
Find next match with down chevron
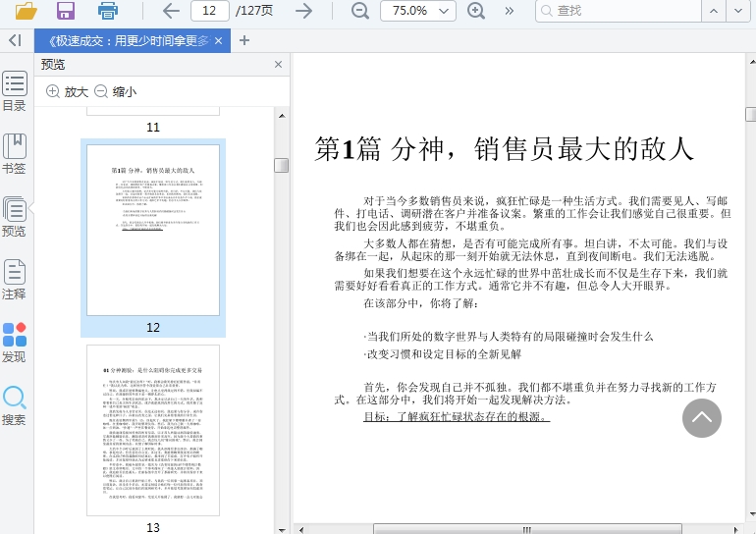point(738,11)
